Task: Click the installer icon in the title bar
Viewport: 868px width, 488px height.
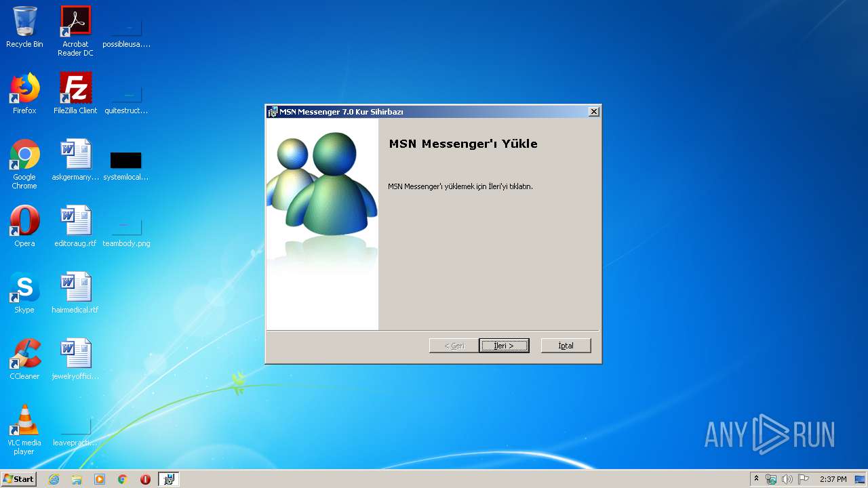Action: coord(273,112)
